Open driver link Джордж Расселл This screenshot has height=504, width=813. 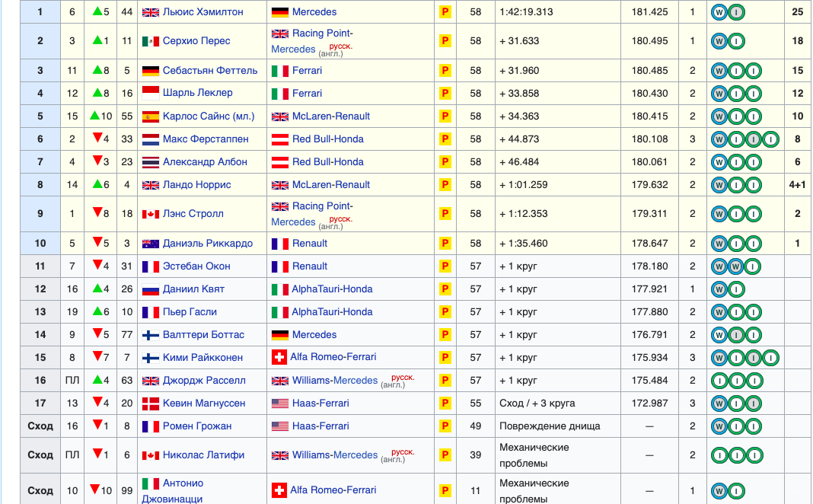(204, 380)
